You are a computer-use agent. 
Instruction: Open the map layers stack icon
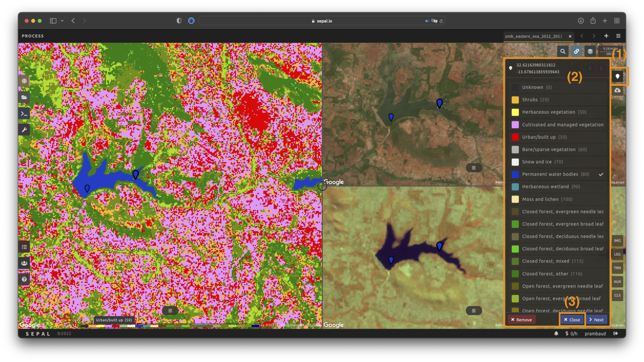pos(590,51)
